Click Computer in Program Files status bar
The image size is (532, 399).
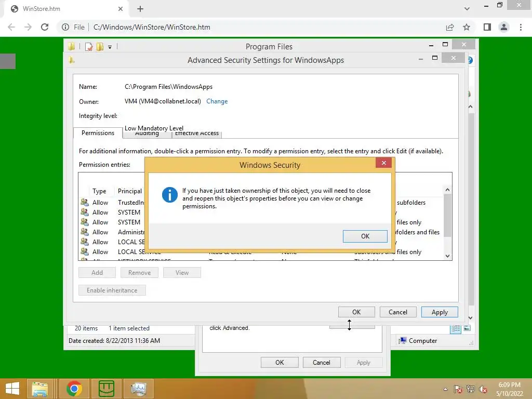418,341
